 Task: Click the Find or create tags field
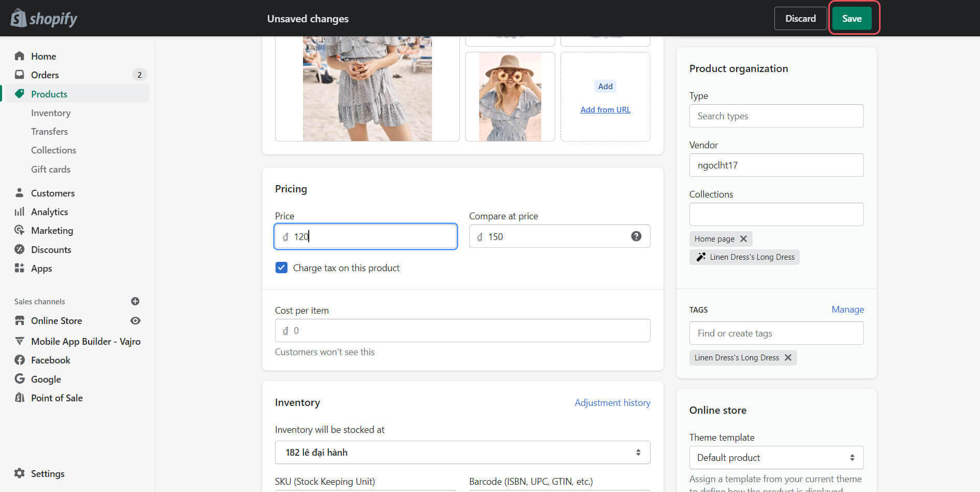point(776,333)
